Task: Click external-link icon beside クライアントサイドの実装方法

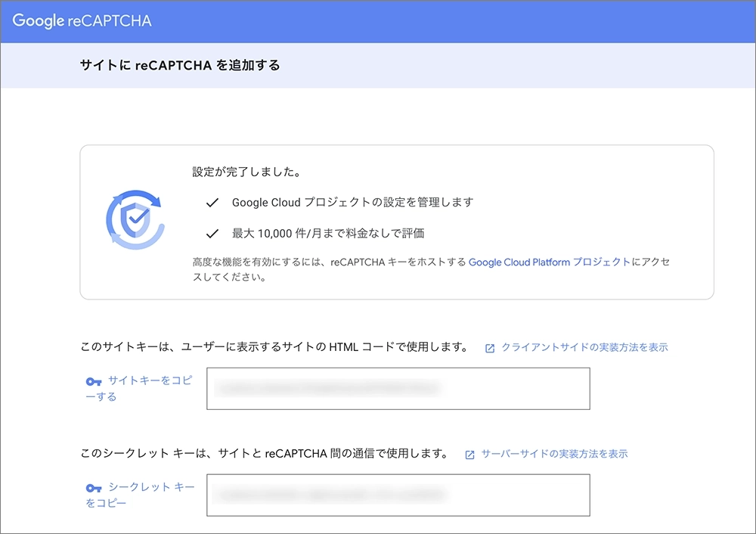Action: (490, 348)
